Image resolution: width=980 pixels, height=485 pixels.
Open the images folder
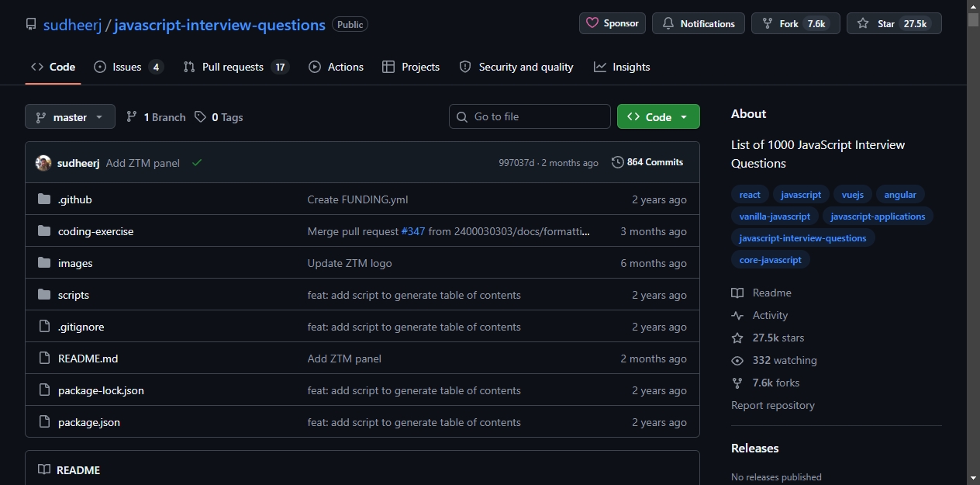coord(75,263)
